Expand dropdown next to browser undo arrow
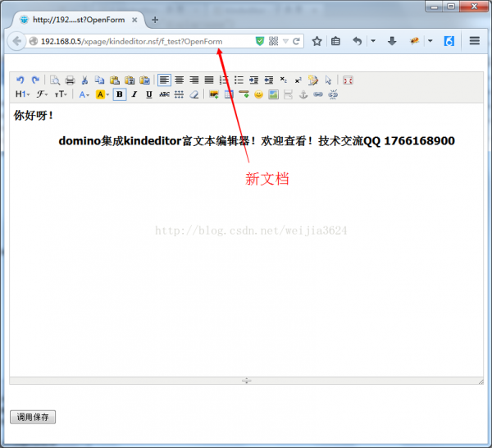492x448 pixels. point(373,41)
